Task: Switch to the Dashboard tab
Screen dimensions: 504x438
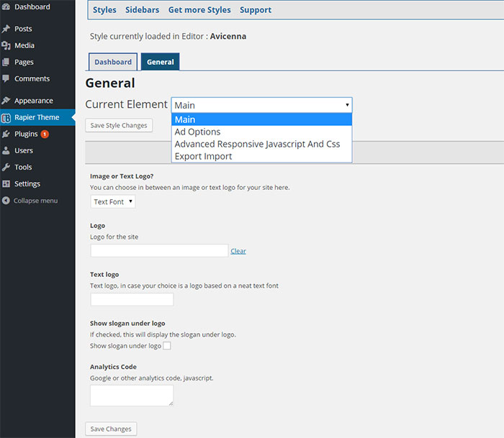Action: point(113,62)
